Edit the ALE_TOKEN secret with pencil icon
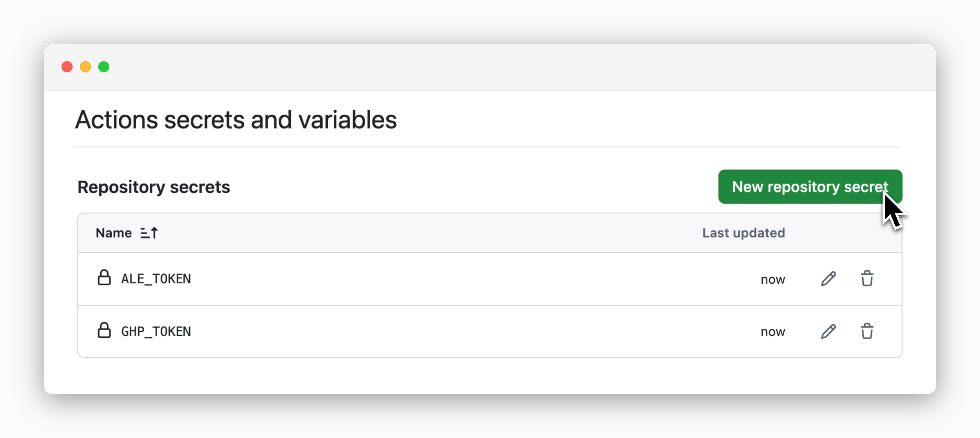 (x=828, y=279)
